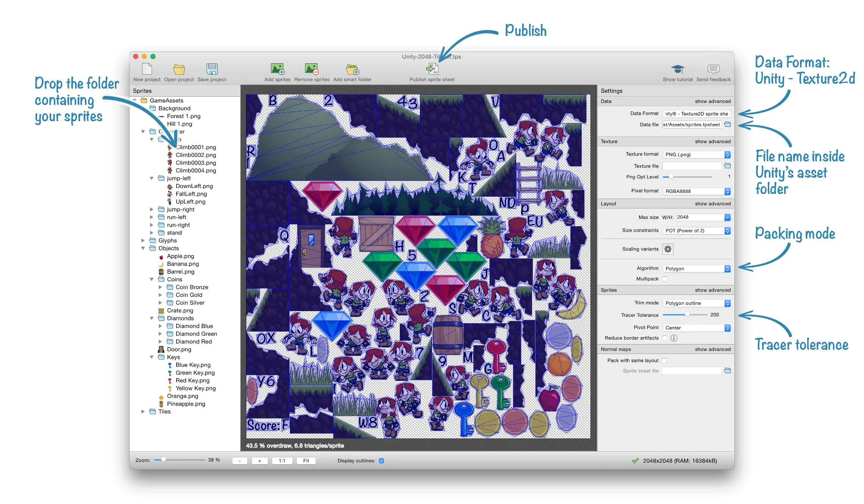The image size is (864, 504).
Task: Select the Apple.png sprite icon
Action: [161, 257]
